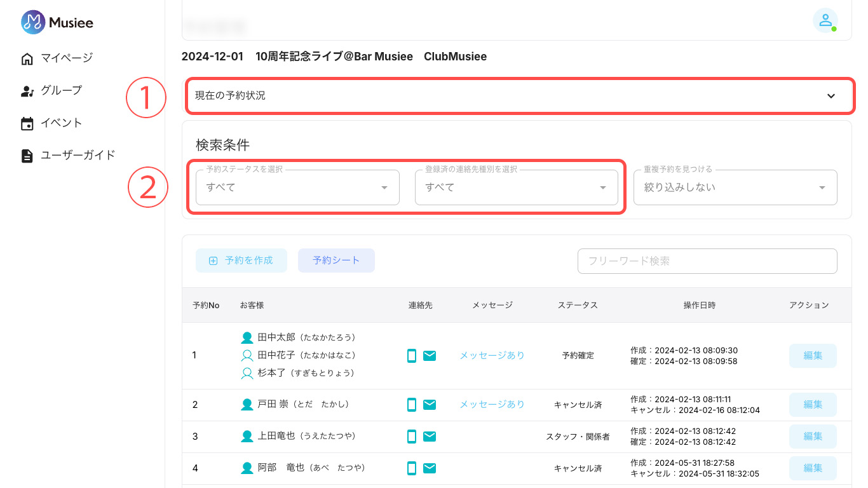This screenshot has height=488, width=868.
Task: Open the 登録済の連絡先種別を選択 dropdown
Action: (516, 187)
